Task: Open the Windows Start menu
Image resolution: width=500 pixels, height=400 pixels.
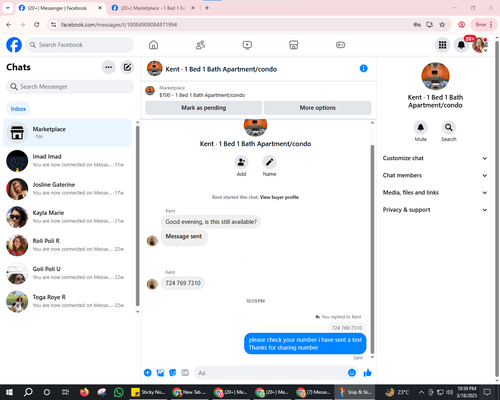Action: pyautogui.click(x=9, y=392)
